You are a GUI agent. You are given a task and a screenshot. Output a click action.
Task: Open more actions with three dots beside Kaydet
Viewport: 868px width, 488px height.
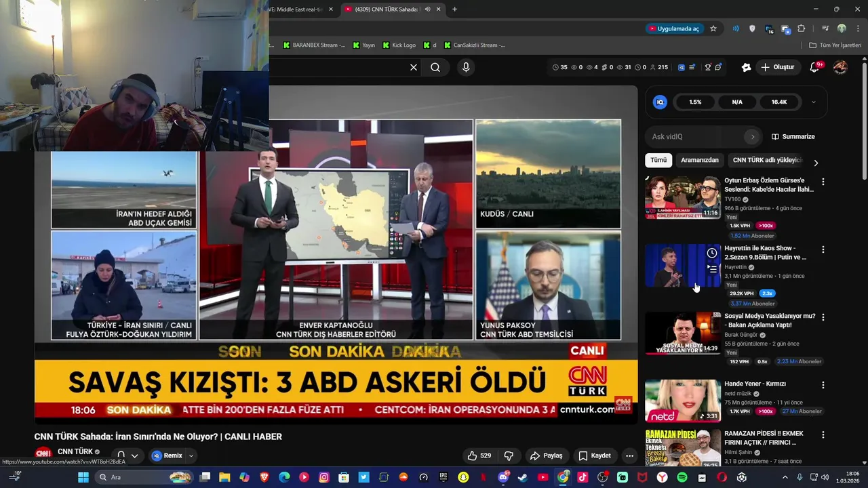tap(629, 455)
